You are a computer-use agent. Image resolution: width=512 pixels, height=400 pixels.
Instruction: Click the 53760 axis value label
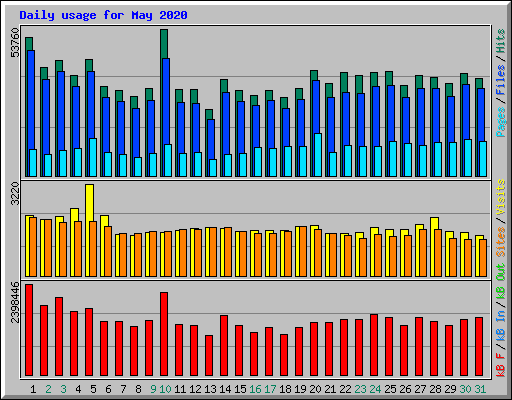pos(15,43)
